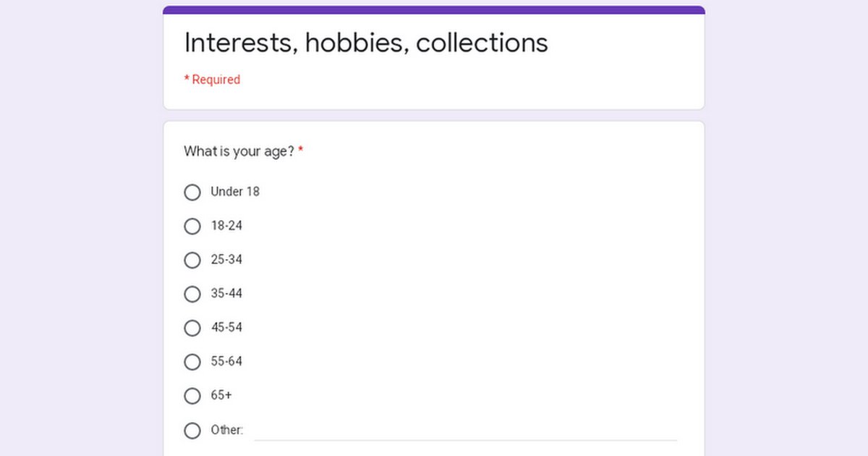Click the "25-34" label text
This screenshot has width=868, height=456.
[226, 260]
